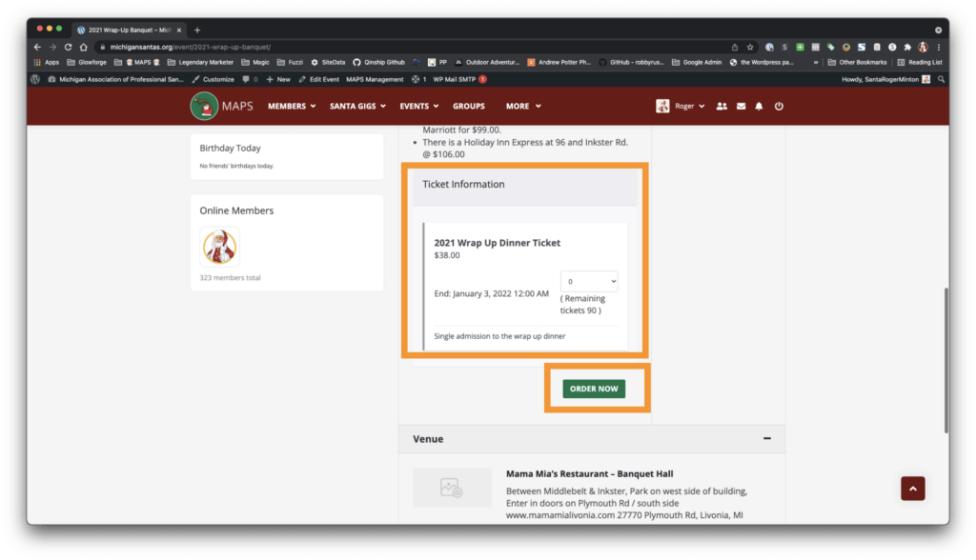Open GROUPS menu item
976x560 pixels.
pos(469,106)
